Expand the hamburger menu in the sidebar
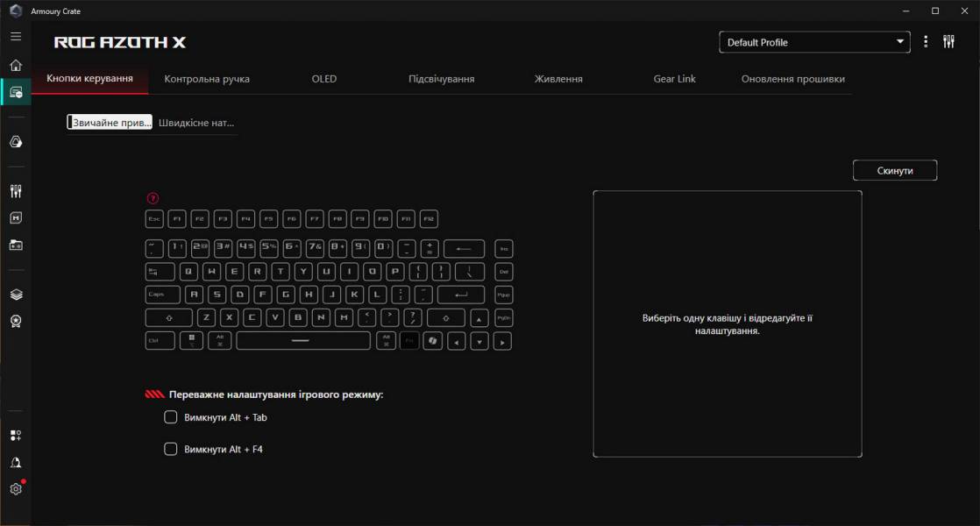 coord(15,37)
